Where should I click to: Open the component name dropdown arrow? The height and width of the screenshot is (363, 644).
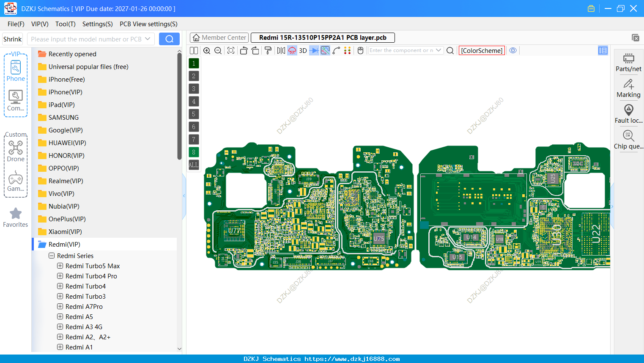point(438,50)
